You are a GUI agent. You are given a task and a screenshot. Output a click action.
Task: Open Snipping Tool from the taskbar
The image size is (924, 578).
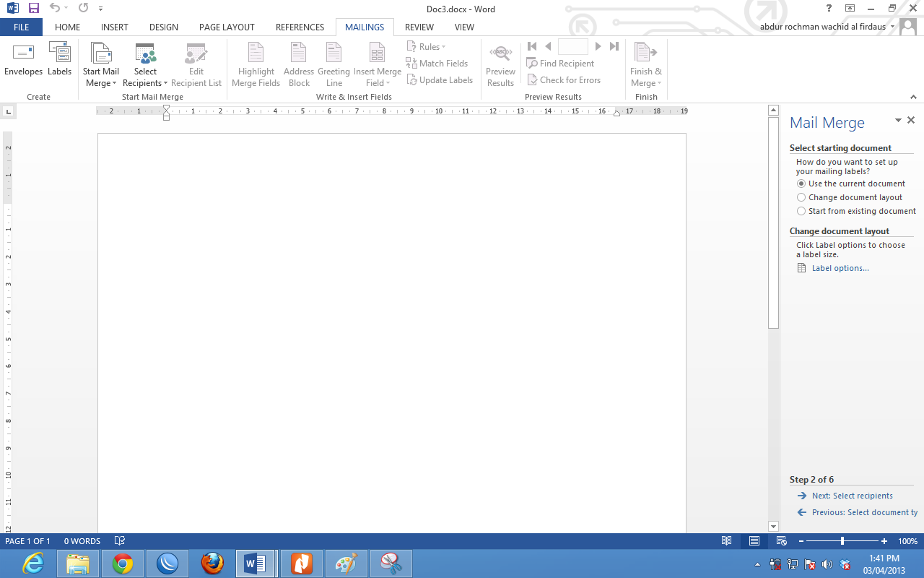[391, 564]
